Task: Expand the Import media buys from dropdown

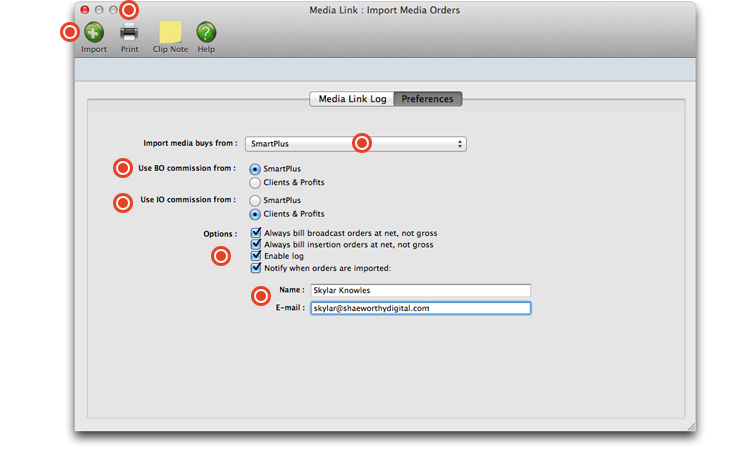Action: 355,144
